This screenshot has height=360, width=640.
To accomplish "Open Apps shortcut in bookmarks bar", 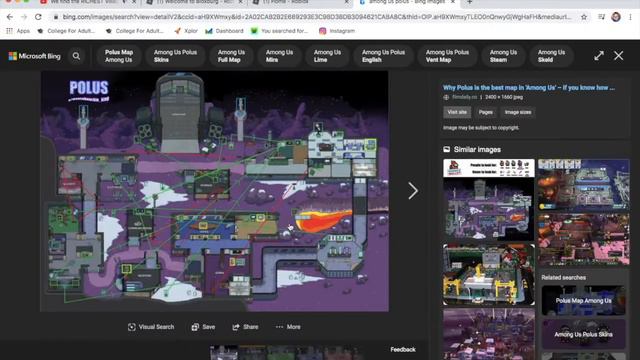I will pyautogui.click(x=18, y=31).
